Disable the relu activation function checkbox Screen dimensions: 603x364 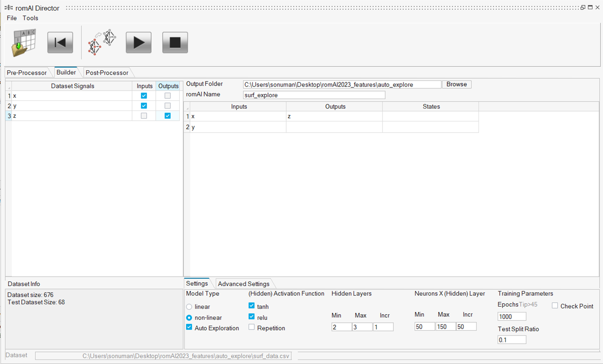click(x=252, y=316)
